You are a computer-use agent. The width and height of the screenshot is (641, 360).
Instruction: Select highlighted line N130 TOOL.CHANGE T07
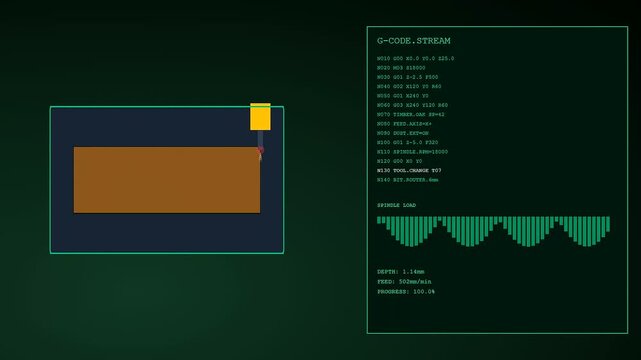(409, 170)
